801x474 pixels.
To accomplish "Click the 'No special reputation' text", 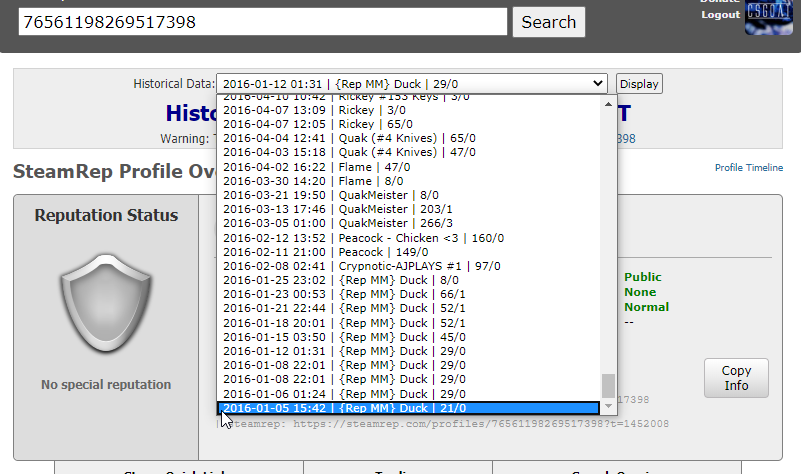I will pyautogui.click(x=106, y=385).
